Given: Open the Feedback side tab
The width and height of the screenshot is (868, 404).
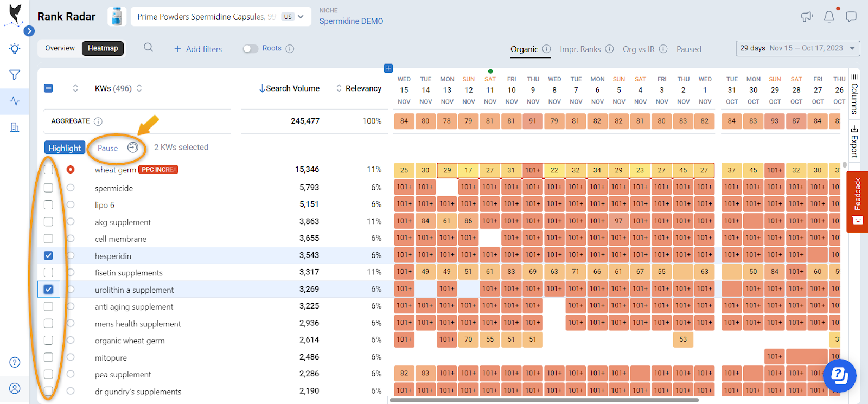Looking at the screenshot, I should click(857, 202).
